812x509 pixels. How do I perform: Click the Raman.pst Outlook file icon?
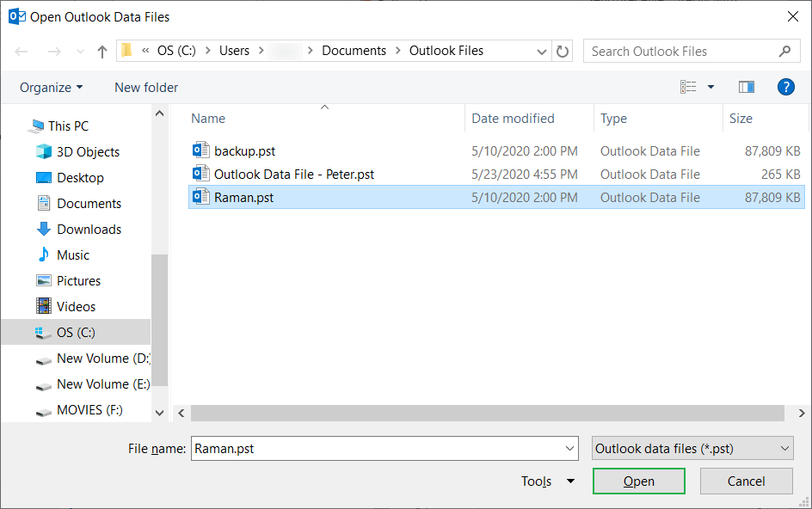tap(201, 197)
